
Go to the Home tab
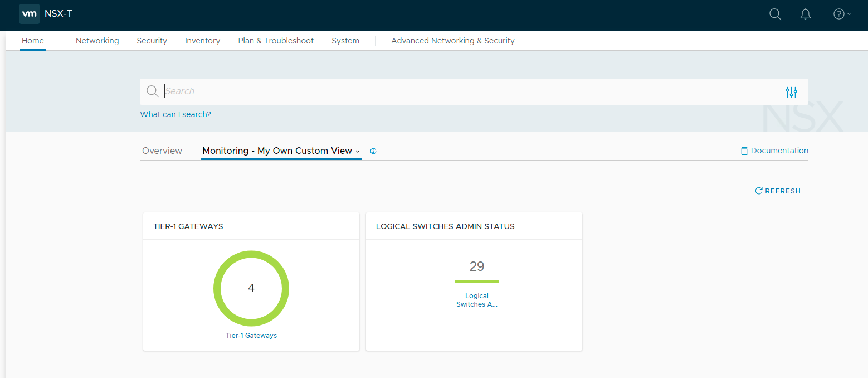[x=33, y=41]
